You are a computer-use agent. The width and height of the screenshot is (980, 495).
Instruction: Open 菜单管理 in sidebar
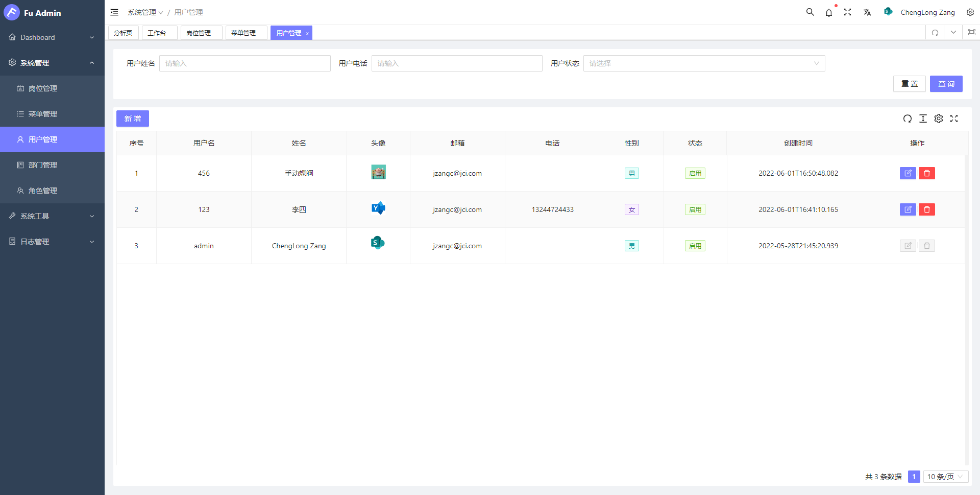click(x=52, y=114)
